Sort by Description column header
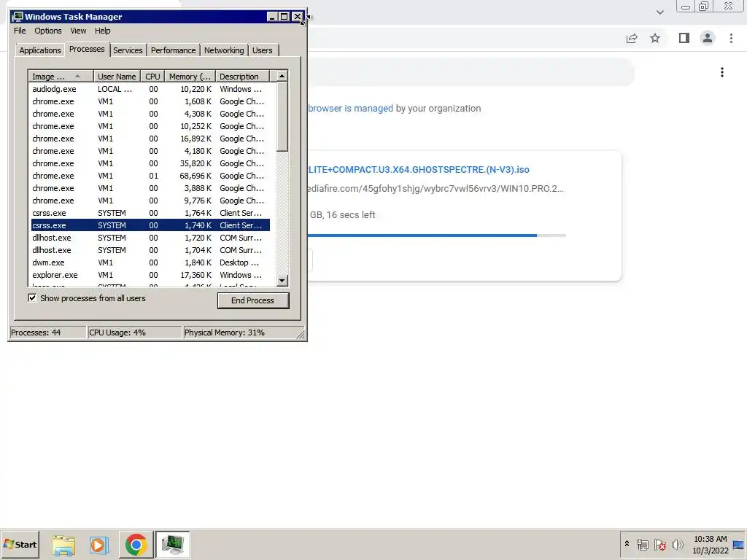 click(x=242, y=76)
